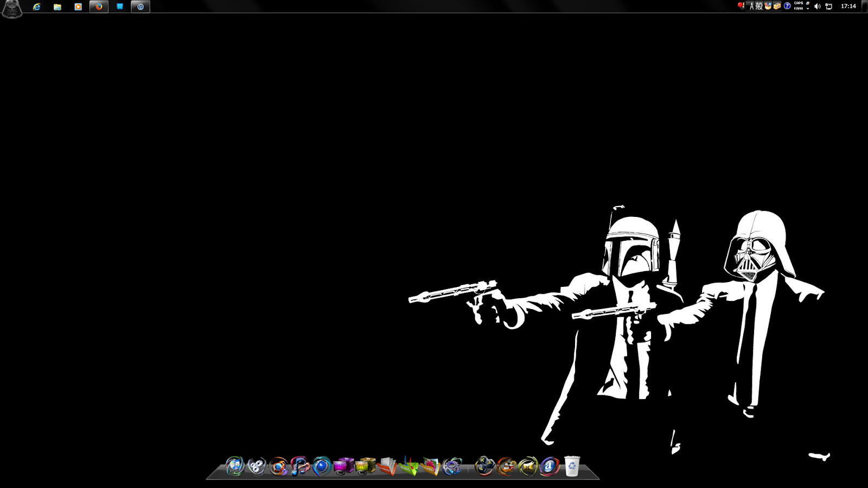This screenshot has height=488, width=868.
Task: Open the Darth Vader Start button
Action: tap(12, 9)
